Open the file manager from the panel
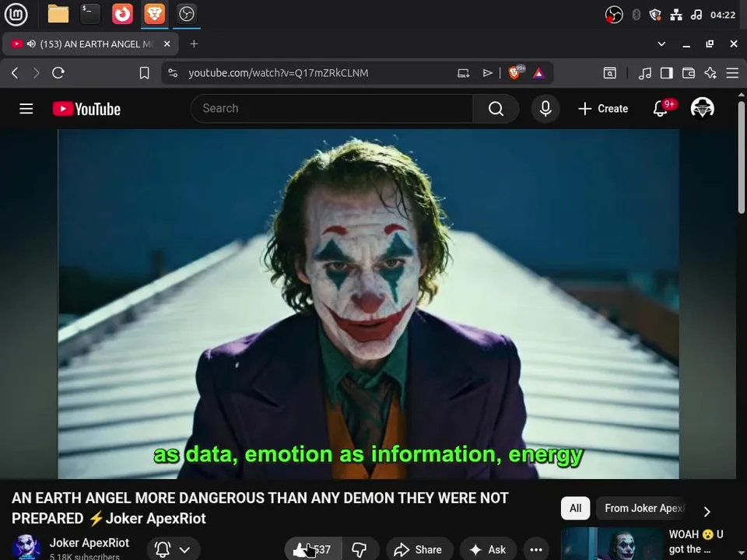Screen dimensions: 747x560 58,14
